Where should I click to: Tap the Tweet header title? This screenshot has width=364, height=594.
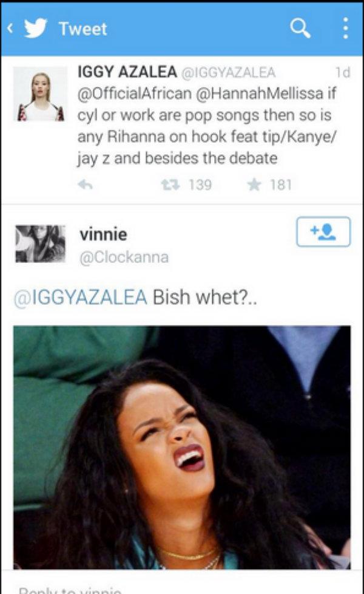coord(83,29)
